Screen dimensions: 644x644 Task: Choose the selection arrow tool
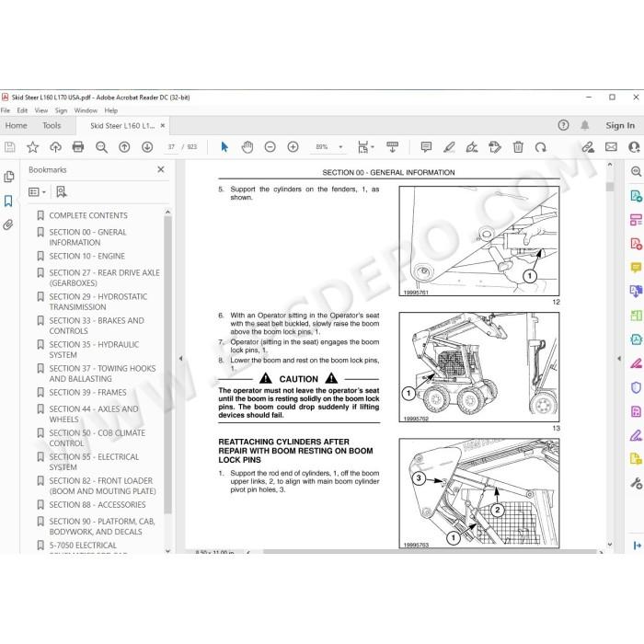coord(224,146)
